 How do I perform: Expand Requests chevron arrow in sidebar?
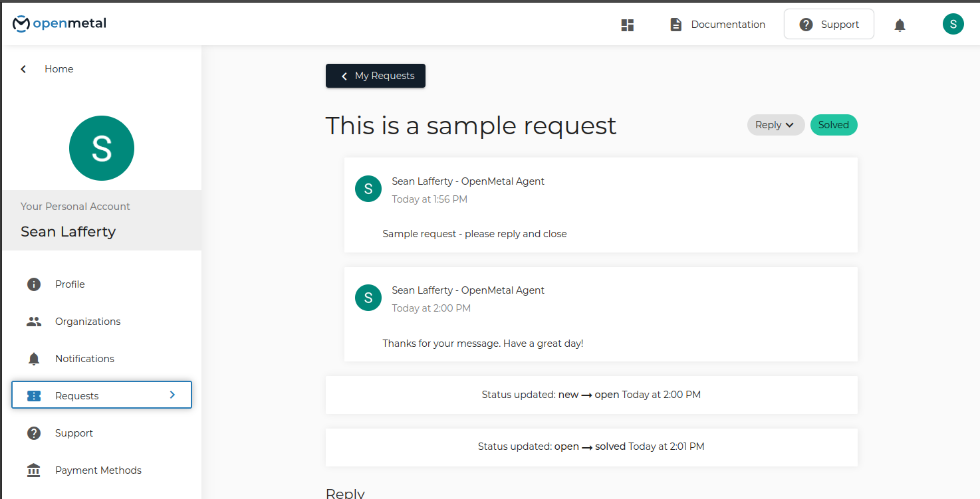pyautogui.click(x=172, y=395)
